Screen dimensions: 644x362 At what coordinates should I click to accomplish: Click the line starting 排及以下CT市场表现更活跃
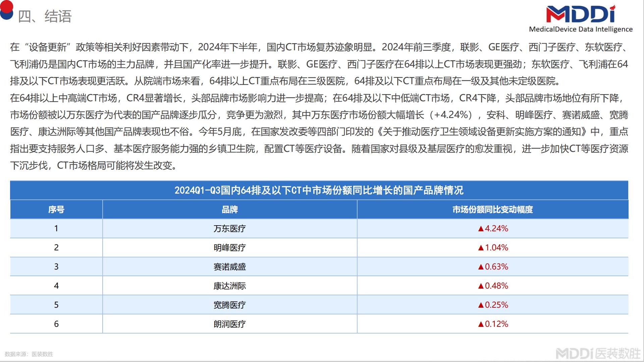[285, 81]
